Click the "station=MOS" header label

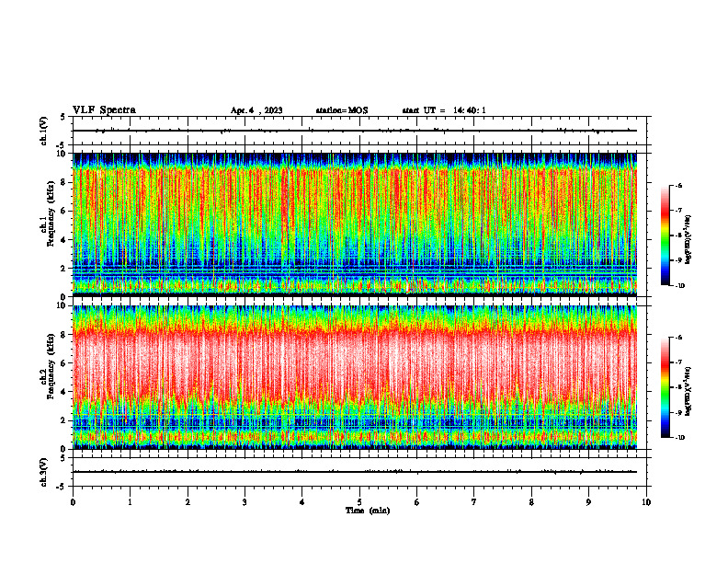pos(342,110)
